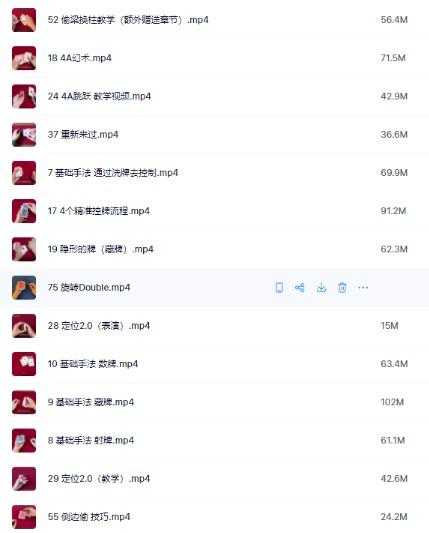The image size is (429, 533).
Task: Open file 24 4A跳跃 教学视频.mp4
Action: tap(99, 96)
